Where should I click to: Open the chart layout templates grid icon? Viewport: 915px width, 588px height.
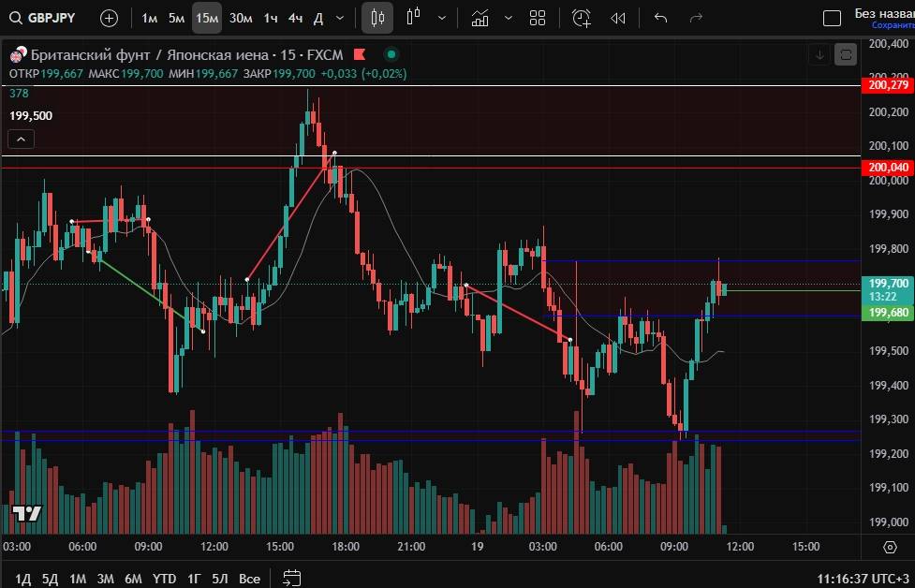(538, 18)
